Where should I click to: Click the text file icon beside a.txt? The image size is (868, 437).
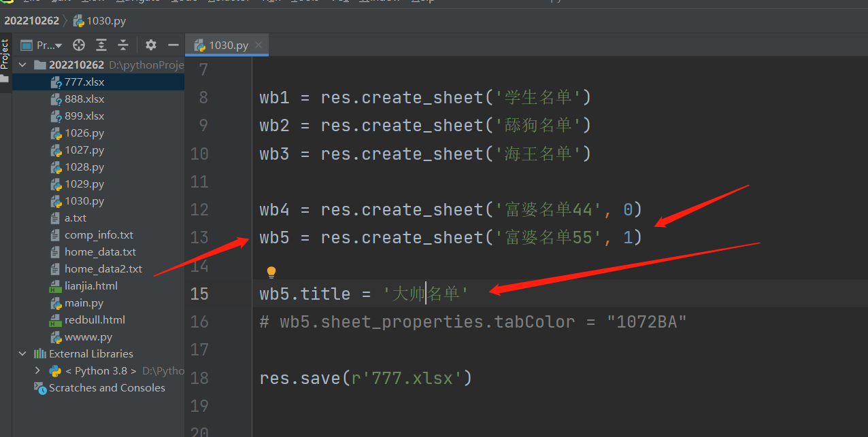(x=56, y=217)
